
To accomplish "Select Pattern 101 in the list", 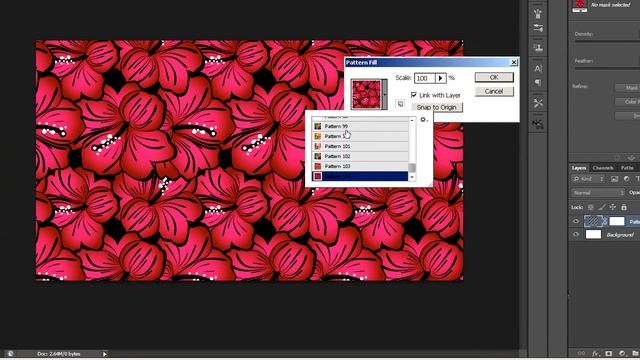I will pos(360,146).
